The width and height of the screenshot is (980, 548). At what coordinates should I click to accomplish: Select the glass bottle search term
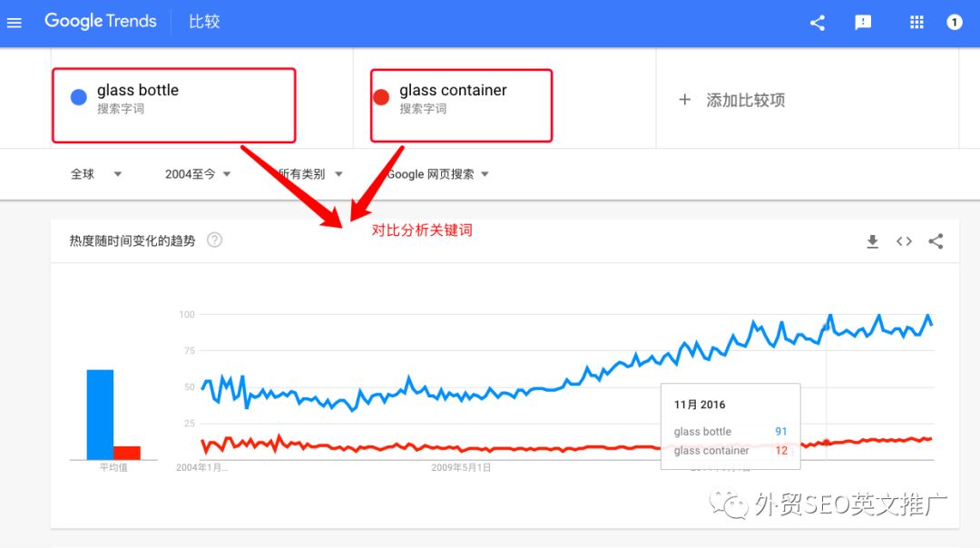pos(138,91)
